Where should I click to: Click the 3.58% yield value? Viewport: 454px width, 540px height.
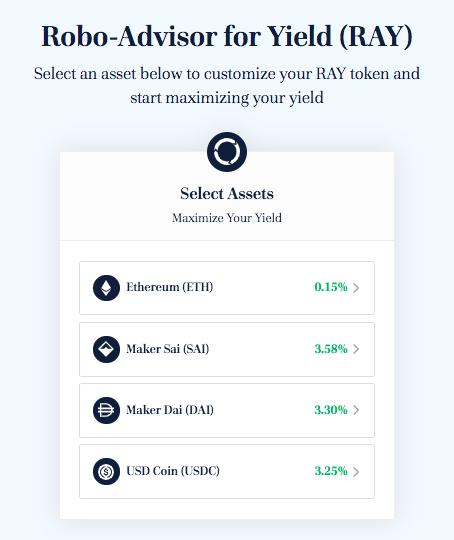click(331, 349)
